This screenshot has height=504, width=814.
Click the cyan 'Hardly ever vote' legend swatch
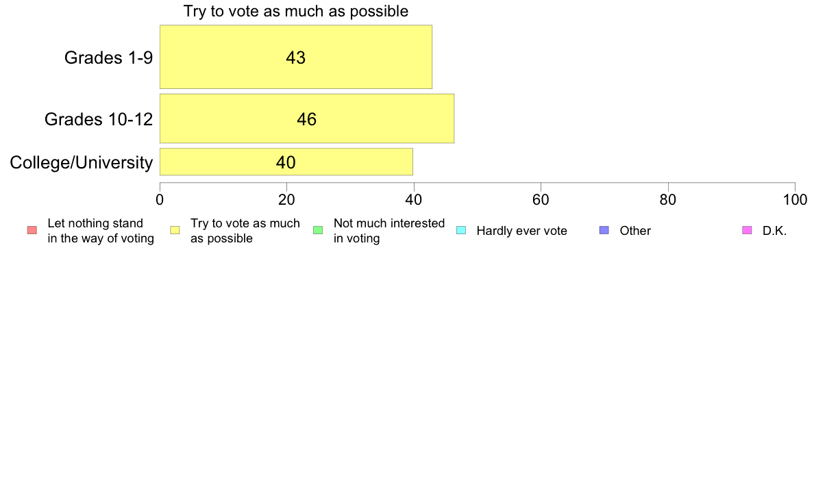[x=461, y=231]
